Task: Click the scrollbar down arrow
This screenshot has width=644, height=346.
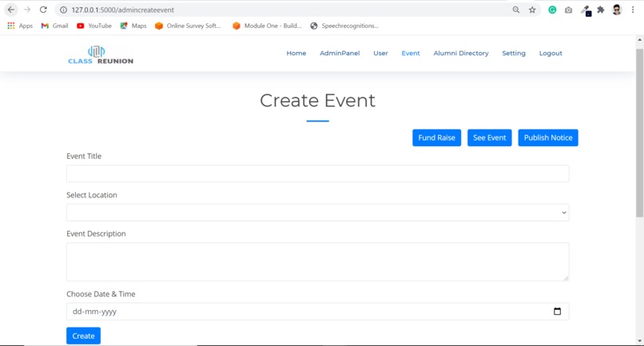Action: (x=639, y=340)
